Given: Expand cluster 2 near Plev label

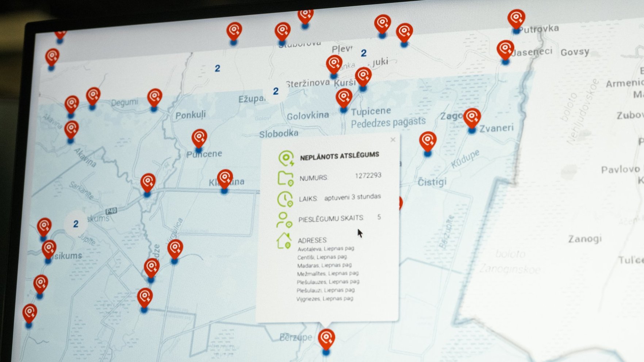Looking at the screenshot, I should (x=364, y=53).
